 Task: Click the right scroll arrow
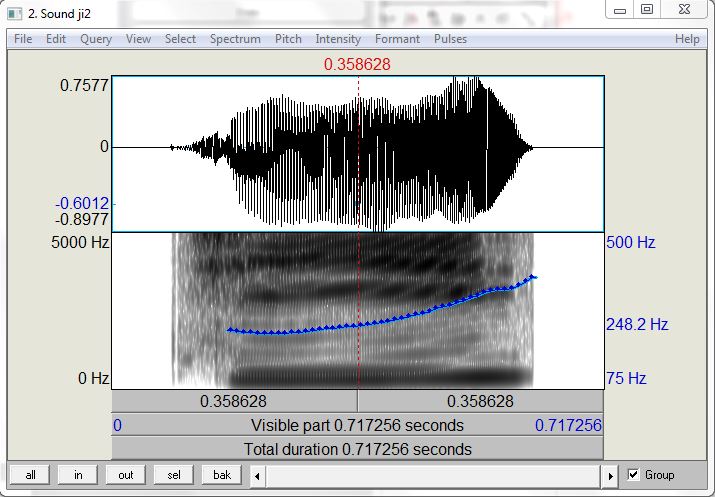[x=611, y=476]
